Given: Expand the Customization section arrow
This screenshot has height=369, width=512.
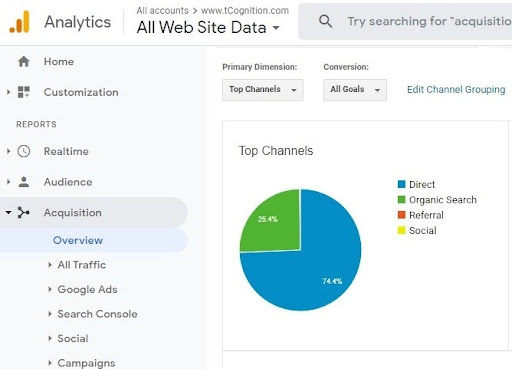Looking at the screenshot, I should pyautogui.click(x=9, y=92).
